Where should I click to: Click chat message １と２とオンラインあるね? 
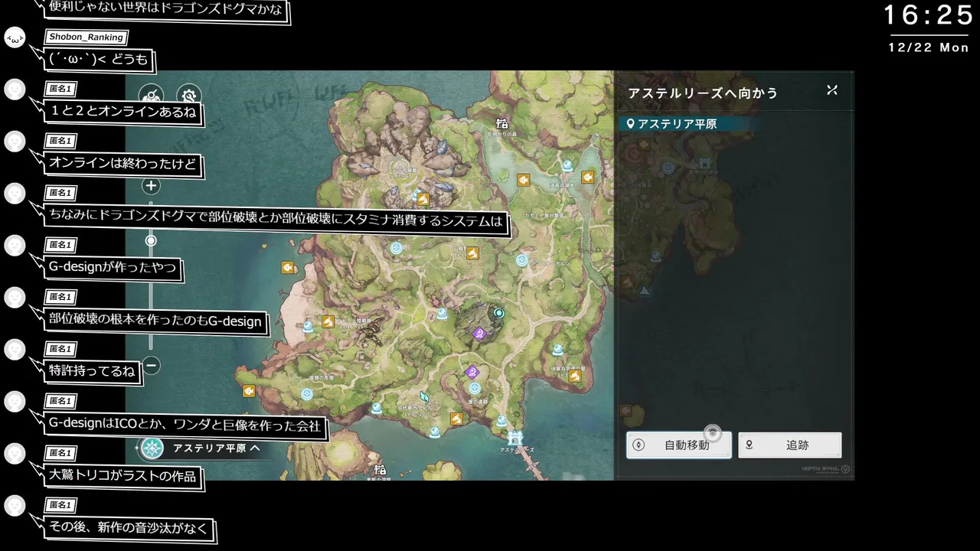tap(122, 112)
